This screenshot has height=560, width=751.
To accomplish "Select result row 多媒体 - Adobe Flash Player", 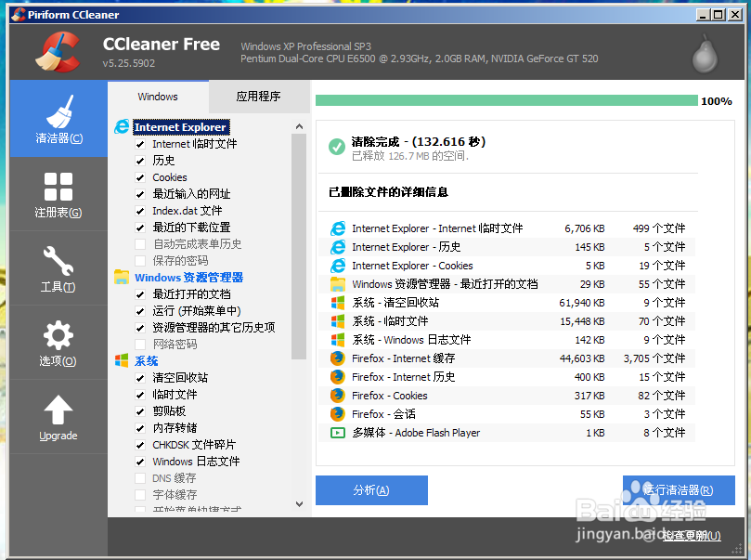I will 507,433.
